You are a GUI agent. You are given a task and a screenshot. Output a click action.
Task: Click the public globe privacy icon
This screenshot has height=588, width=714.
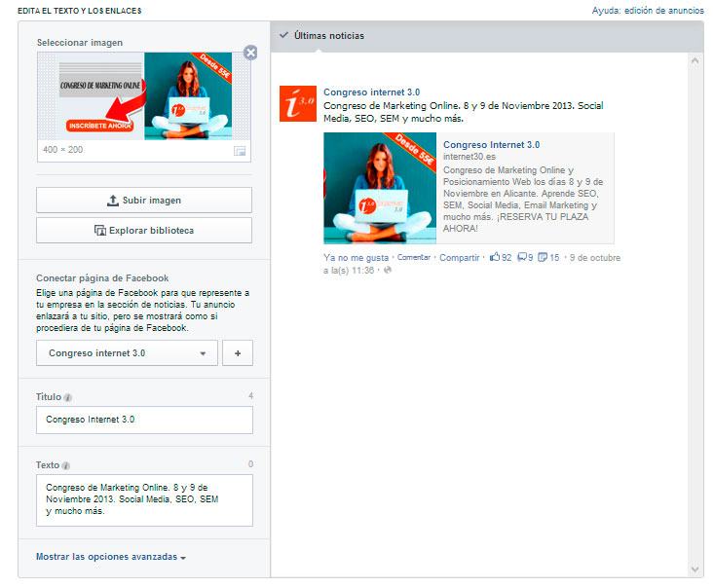(x=388, y=271)
